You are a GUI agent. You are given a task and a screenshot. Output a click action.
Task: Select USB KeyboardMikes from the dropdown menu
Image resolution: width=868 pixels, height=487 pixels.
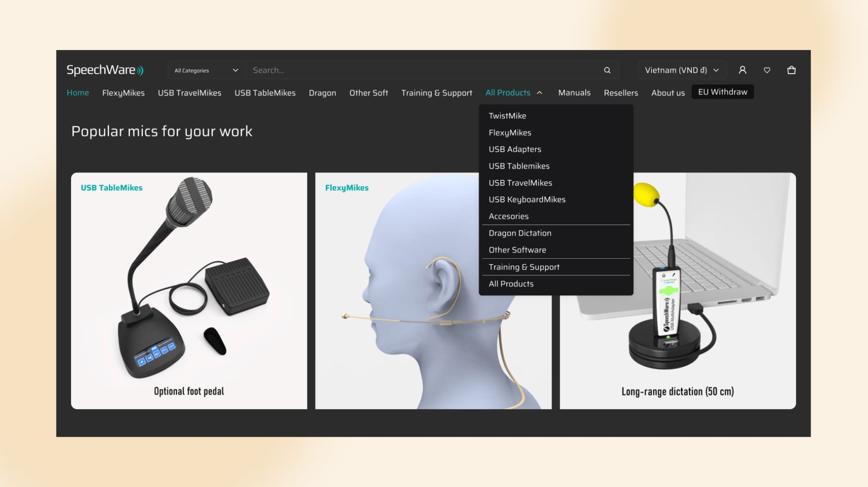[556, 199]
